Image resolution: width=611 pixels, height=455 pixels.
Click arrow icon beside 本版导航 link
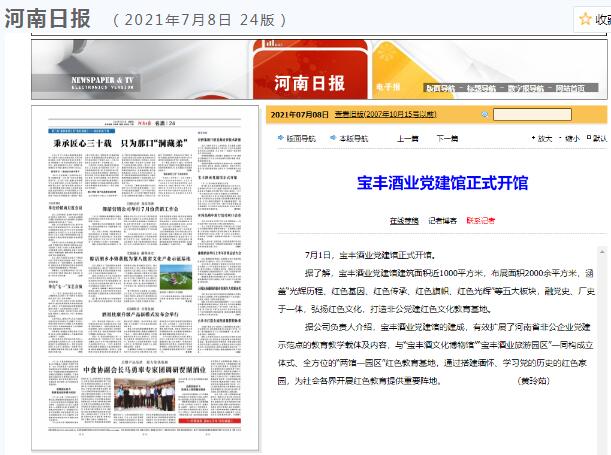333,138
